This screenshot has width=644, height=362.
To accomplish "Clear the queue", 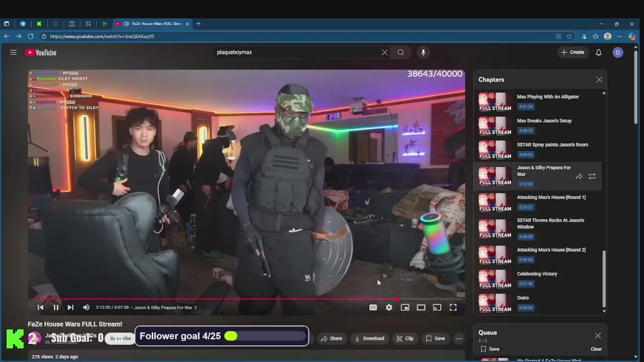I will click(x=596, y=349).
